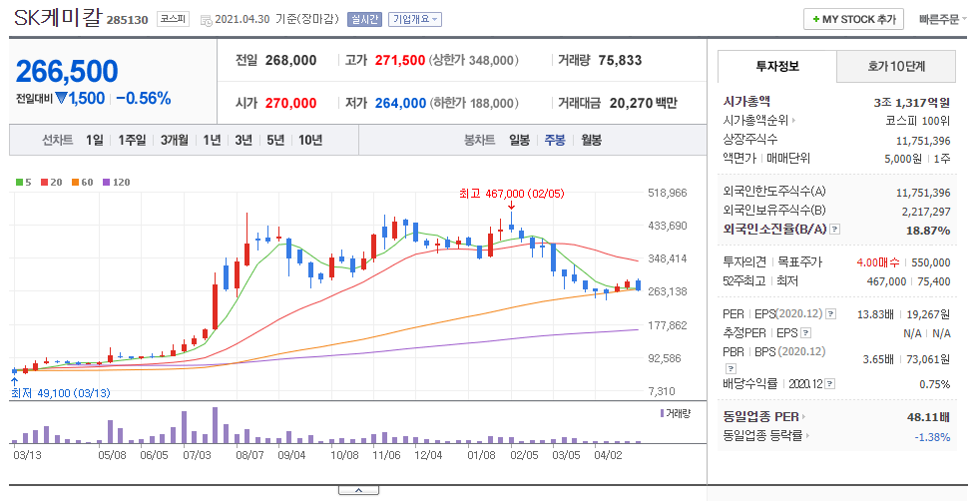This screenshot has width=980, height=501.
Task: Select the 1주일 line chart period
Action: [x=132, y=140]
